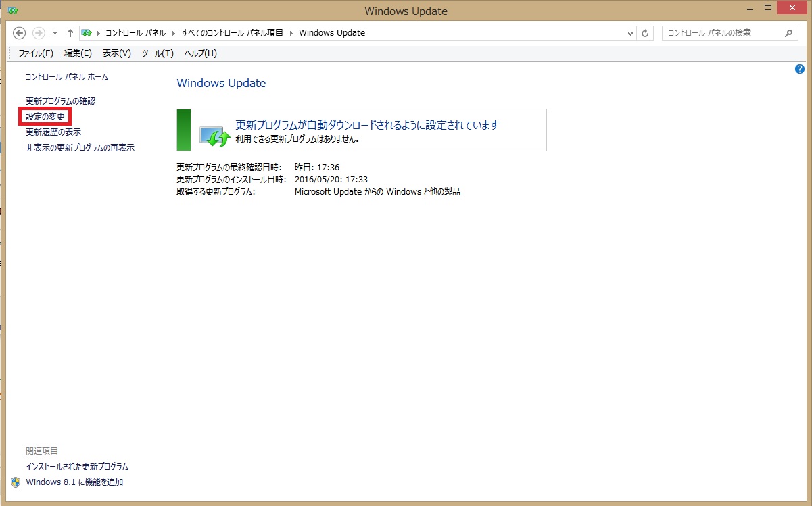Expand the chevron before コントロール パネル breadcrumb
Viewport: 812px width, 506px height.
click(x=98, y=33)
